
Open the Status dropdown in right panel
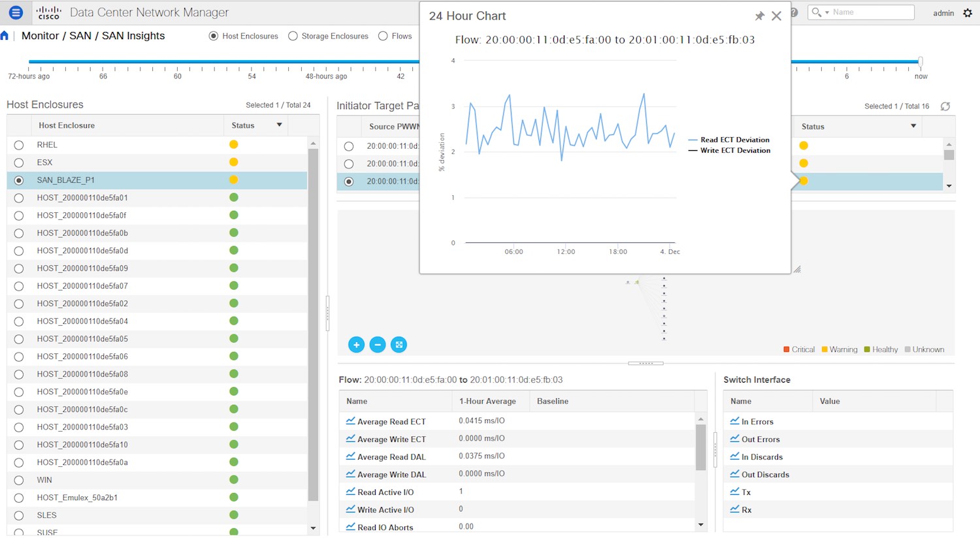[913, 126]
